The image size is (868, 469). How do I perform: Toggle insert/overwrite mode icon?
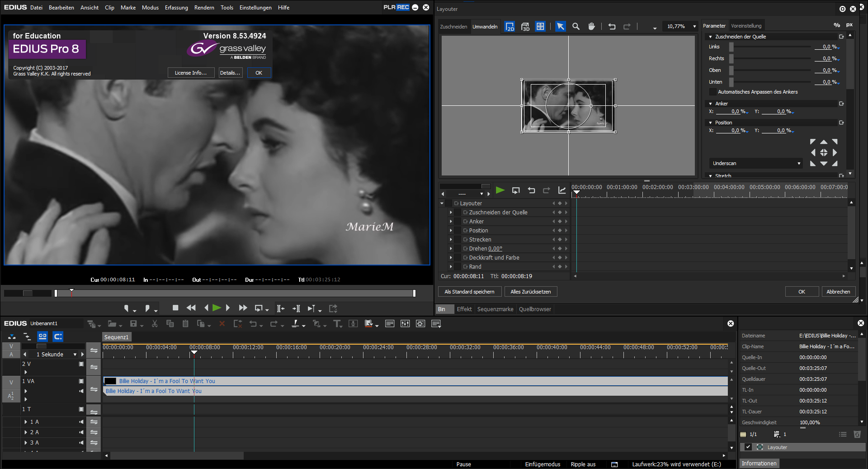click(x=12, y=336)
